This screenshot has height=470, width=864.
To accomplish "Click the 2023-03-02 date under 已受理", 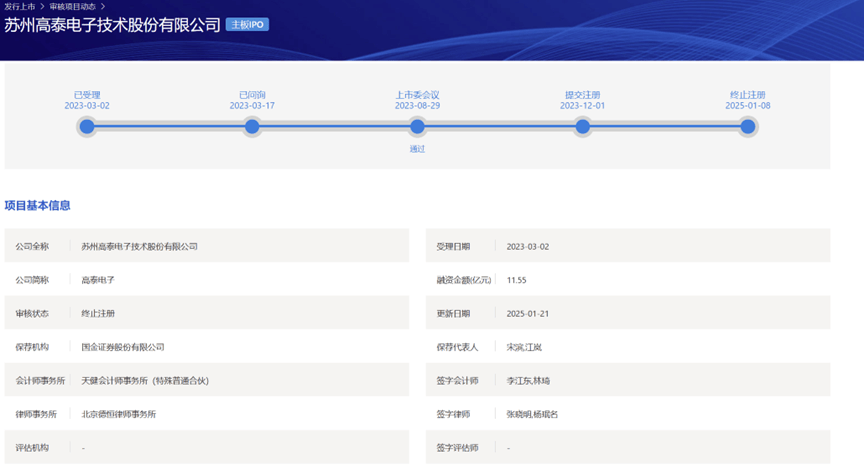I will 87,106.
